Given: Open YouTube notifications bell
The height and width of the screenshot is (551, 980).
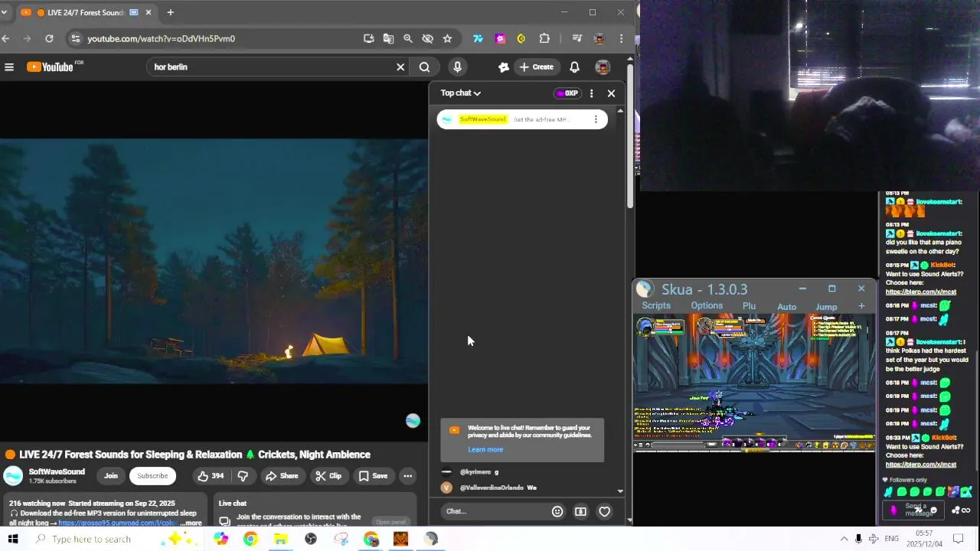Looking at the screenshot, I should coord(574,67).
